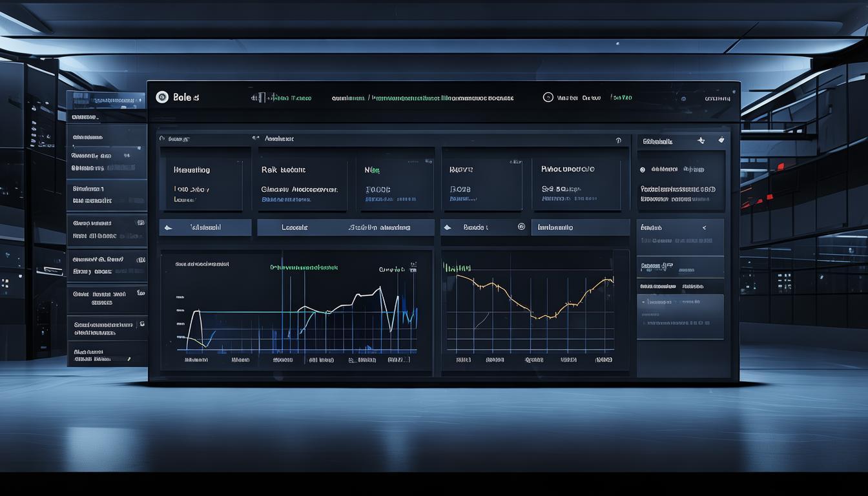Open the top highlighted left sidebar dropdown

click(107, 101)
